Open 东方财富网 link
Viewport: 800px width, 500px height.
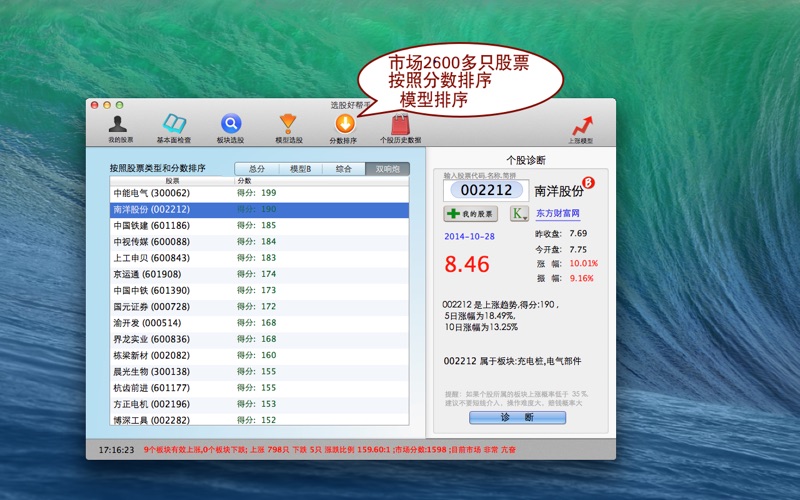click(558, 213)
